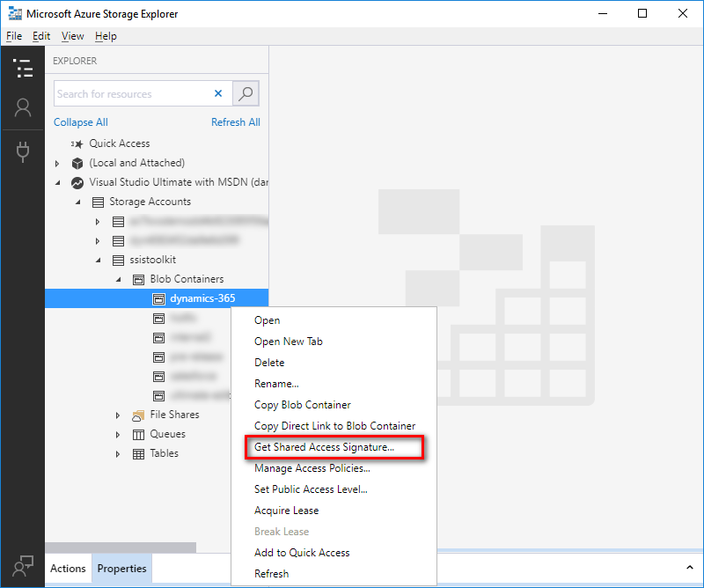Select the Explorer icon in left sidebar

point(23,69)
